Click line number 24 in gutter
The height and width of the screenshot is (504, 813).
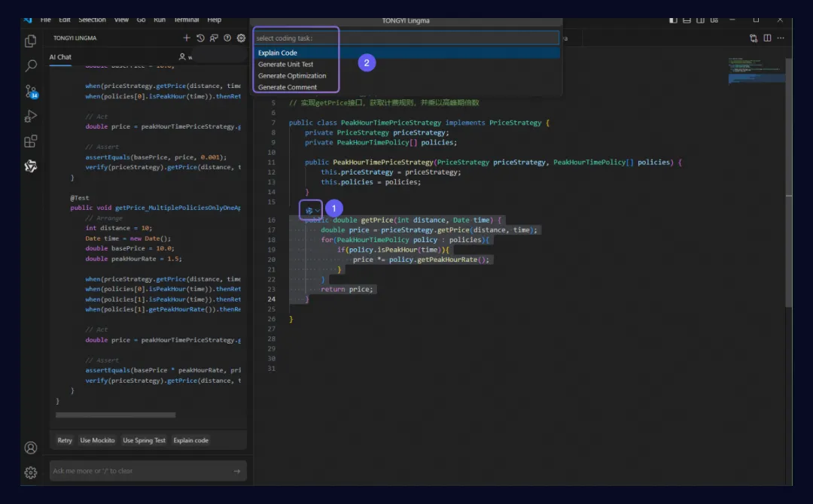coord(271,299)
